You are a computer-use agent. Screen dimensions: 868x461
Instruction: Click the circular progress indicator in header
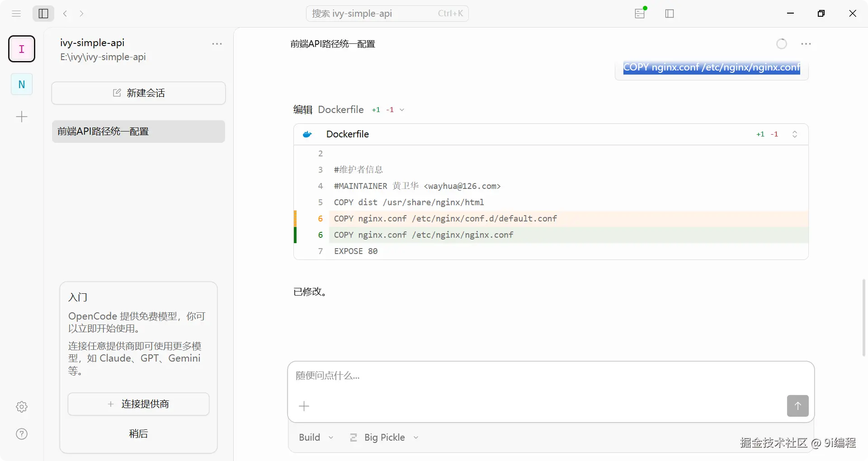click(782, 44)
